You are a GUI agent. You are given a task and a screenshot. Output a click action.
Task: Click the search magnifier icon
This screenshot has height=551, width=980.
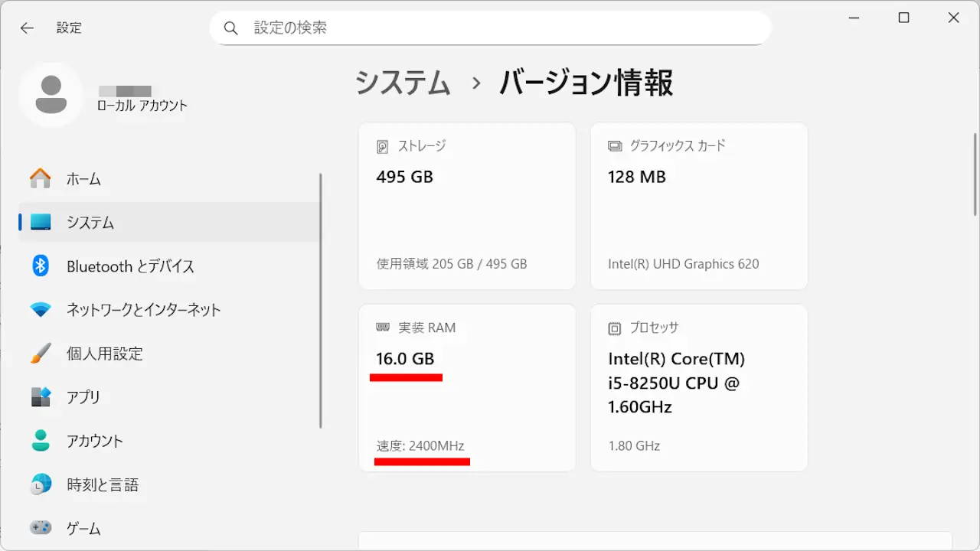[231, 28]
